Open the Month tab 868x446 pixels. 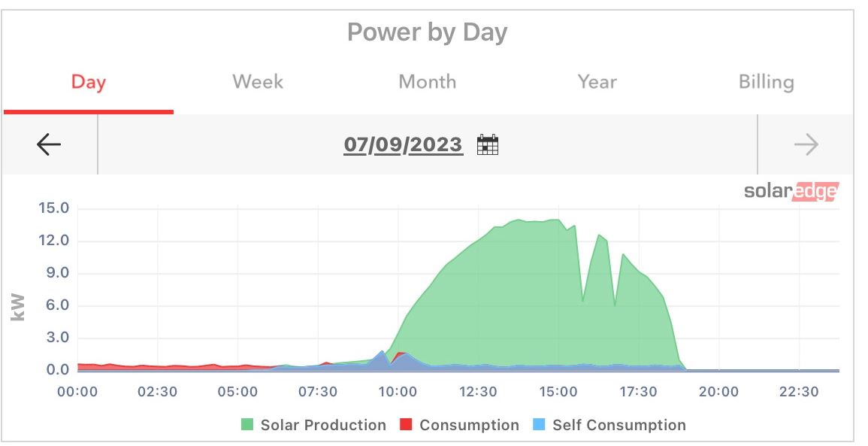[427, 82]
